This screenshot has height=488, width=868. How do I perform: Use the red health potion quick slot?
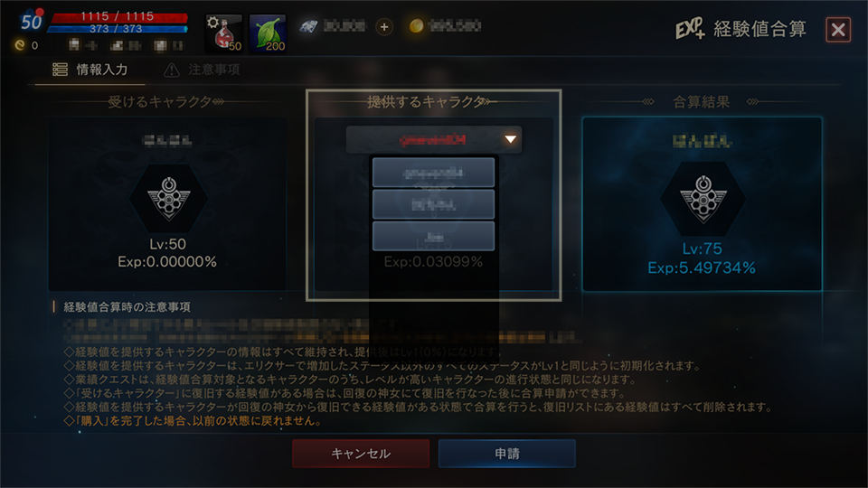click(223, 33)
